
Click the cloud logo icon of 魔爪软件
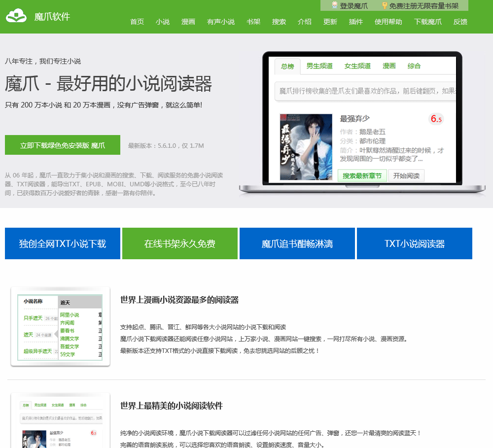pyautogui.click(x=16, y=16)
